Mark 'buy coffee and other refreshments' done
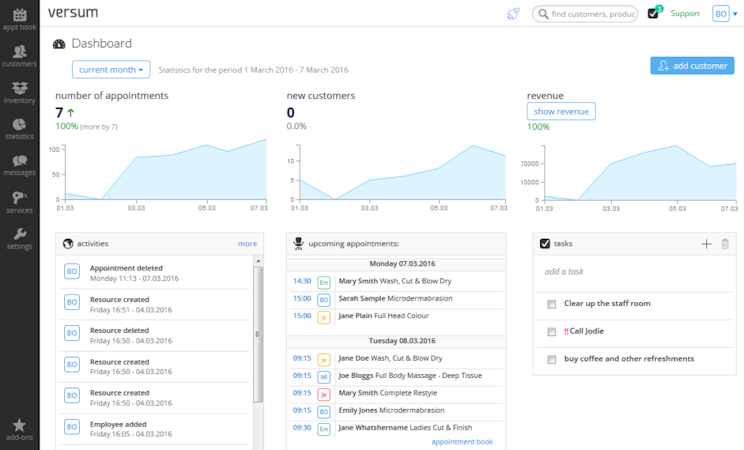The width and height of the screenshot is (744, 450). [551, 359]
